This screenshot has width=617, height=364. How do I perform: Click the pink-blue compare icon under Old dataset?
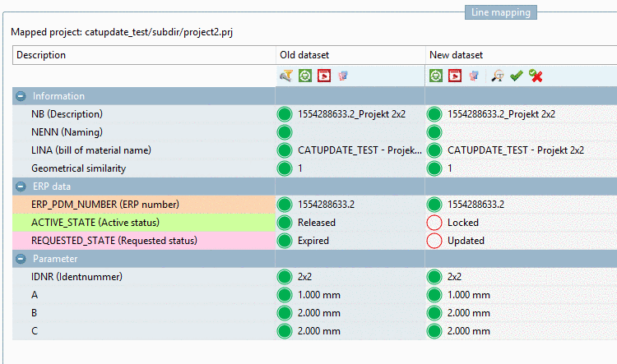point(343,76)
